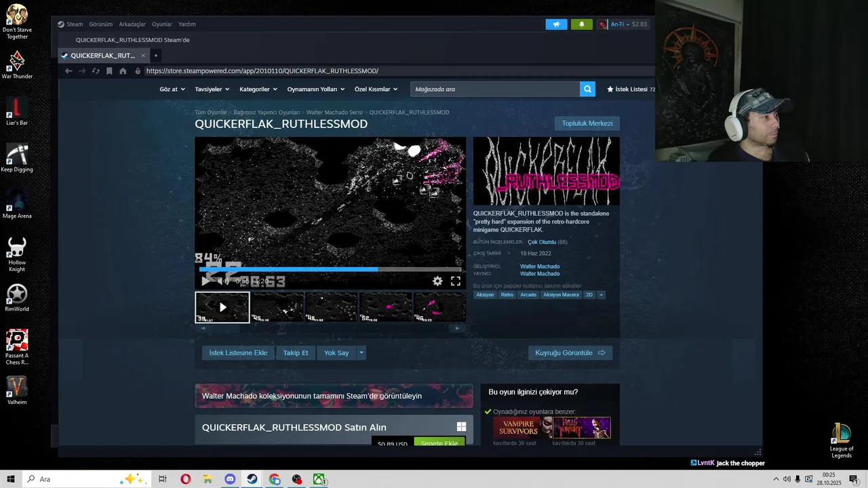The image size is (868, 488).
Task: Click the Retro tag
Action: pos(507,295)
